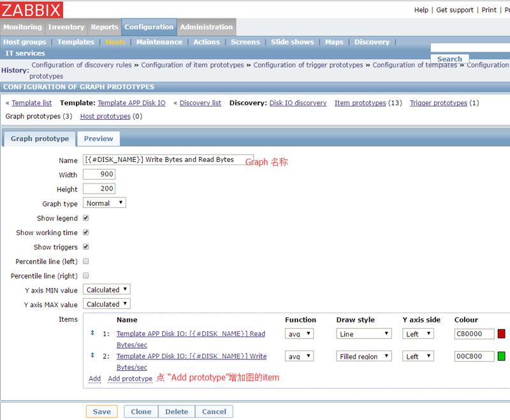Viewport: 510px width, 420px height.
Task: Pick the green colour swatch 00C800
Action: pos(501,356)
